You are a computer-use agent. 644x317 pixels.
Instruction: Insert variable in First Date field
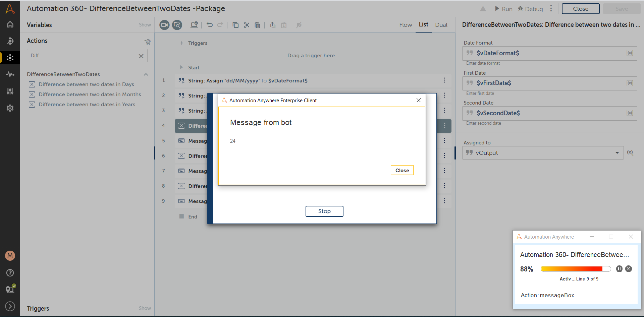click(x=630, y=83)
